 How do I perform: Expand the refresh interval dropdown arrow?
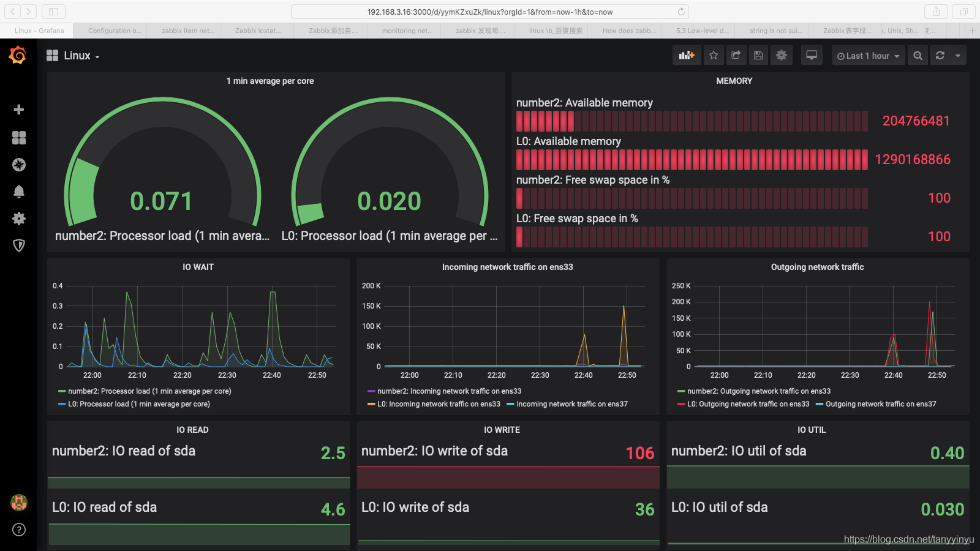pyautogui.click(x=958, y=56)
